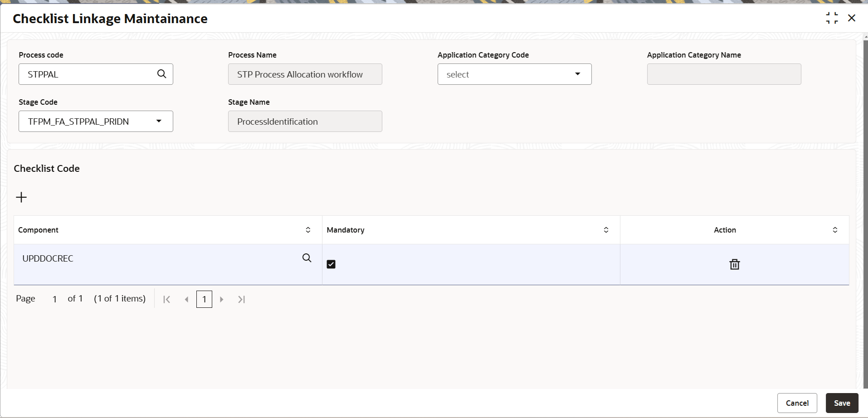868x418 pixels.
Task: Open the Application Category Code select dropdown
Action: click(x=578, y=74)
